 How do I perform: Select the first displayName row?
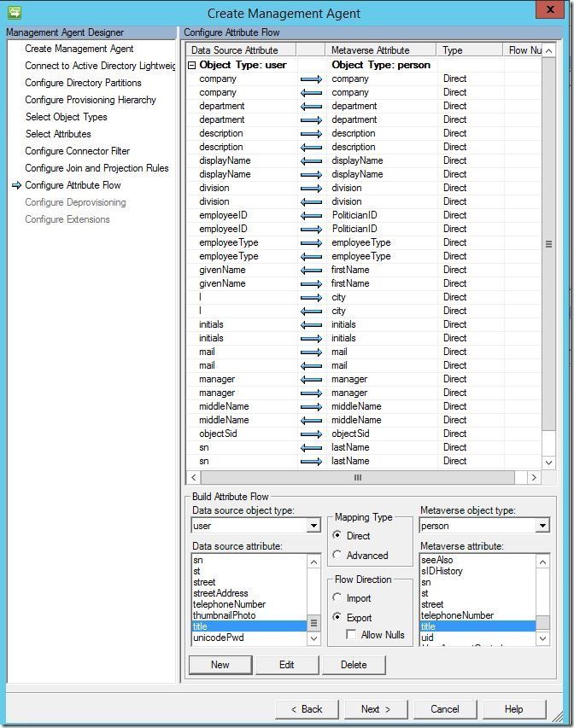coord(364,160)
